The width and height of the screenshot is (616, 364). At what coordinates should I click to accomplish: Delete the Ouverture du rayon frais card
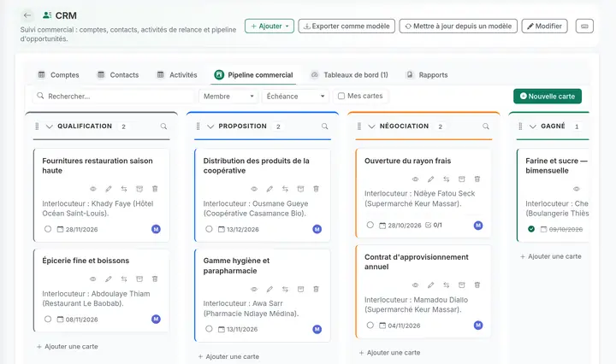[477, 179]
